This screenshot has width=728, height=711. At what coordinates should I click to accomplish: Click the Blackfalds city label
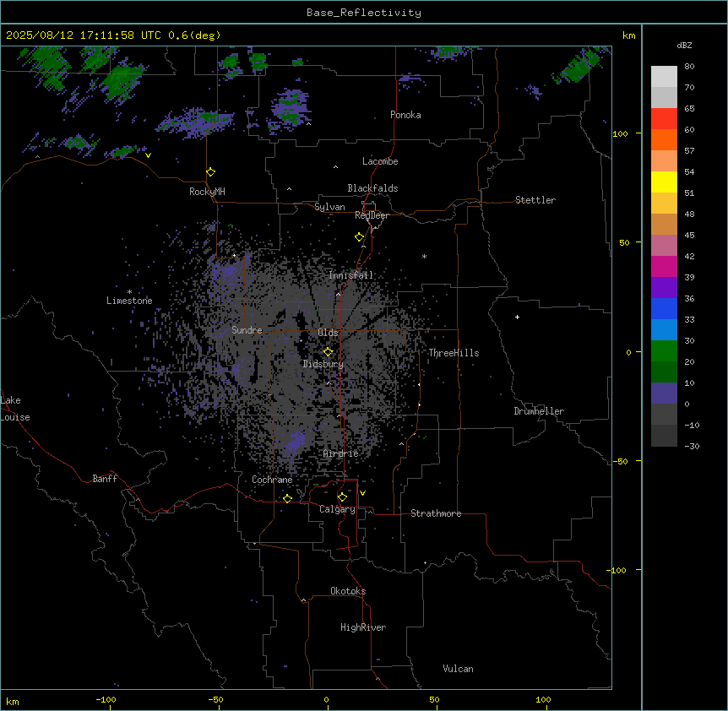(372, 188)
